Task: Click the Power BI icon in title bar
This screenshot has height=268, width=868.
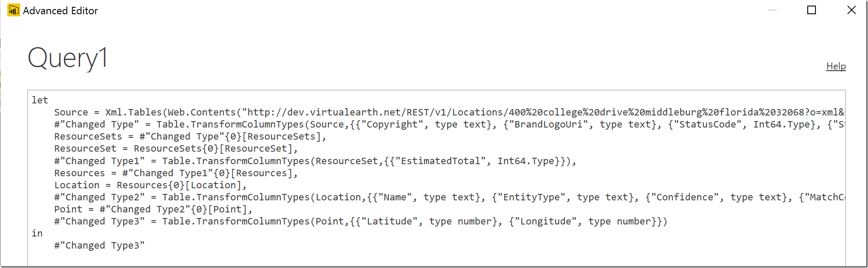Action: pos(13,10)
